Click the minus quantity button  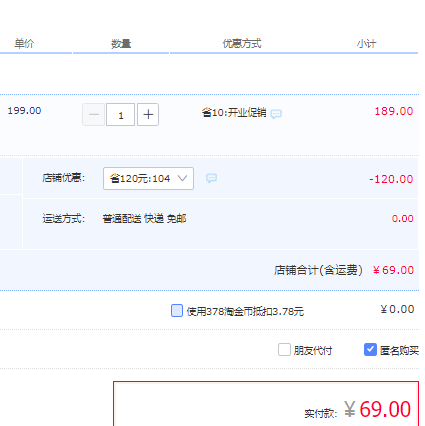[94, 115]
